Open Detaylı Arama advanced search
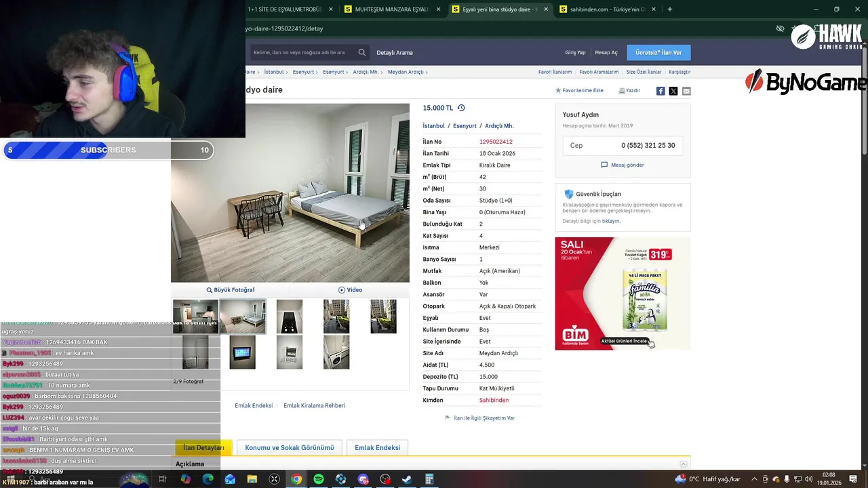Image resolution: width=868 pixels, height=488 pixels. point(395,52)
